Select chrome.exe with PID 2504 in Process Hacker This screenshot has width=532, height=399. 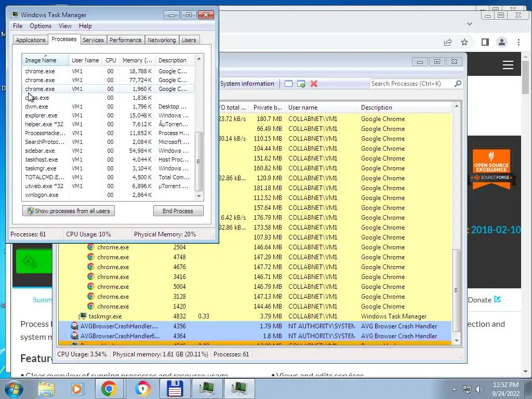click(x=255, y=247)
